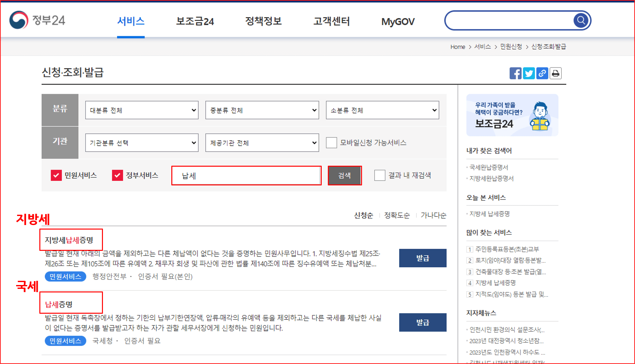The image size is (635, 364).
Task: Click inside the 납세 search input field
Action: coord(246,175)
